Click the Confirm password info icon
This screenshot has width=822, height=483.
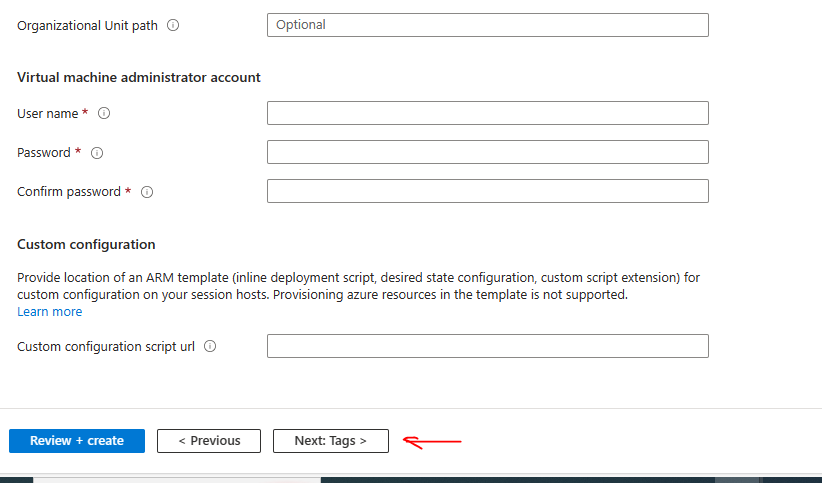147,192
